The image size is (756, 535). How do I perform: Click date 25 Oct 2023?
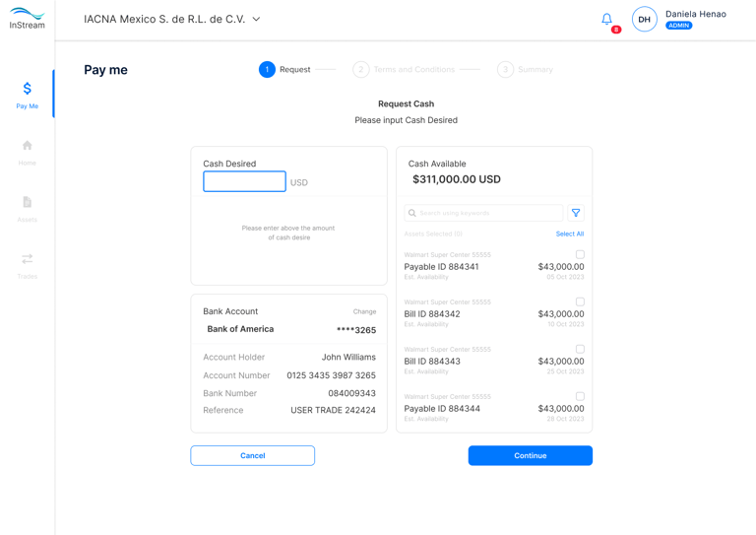coord(565,371)
